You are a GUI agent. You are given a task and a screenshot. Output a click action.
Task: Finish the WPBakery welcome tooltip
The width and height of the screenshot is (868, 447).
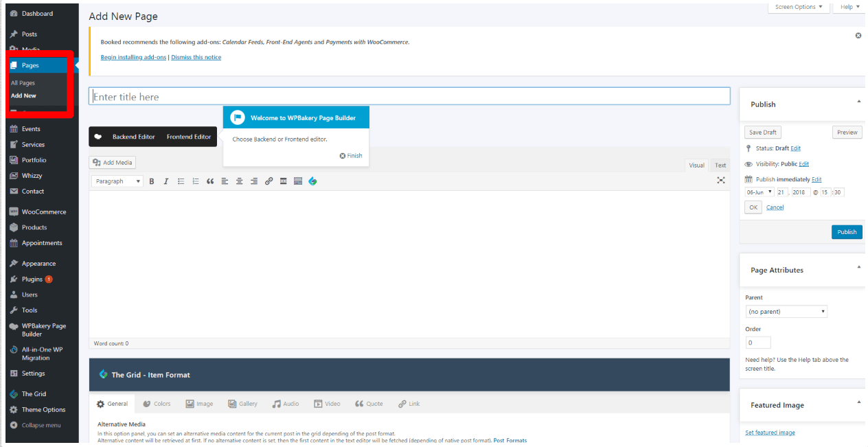351,156
